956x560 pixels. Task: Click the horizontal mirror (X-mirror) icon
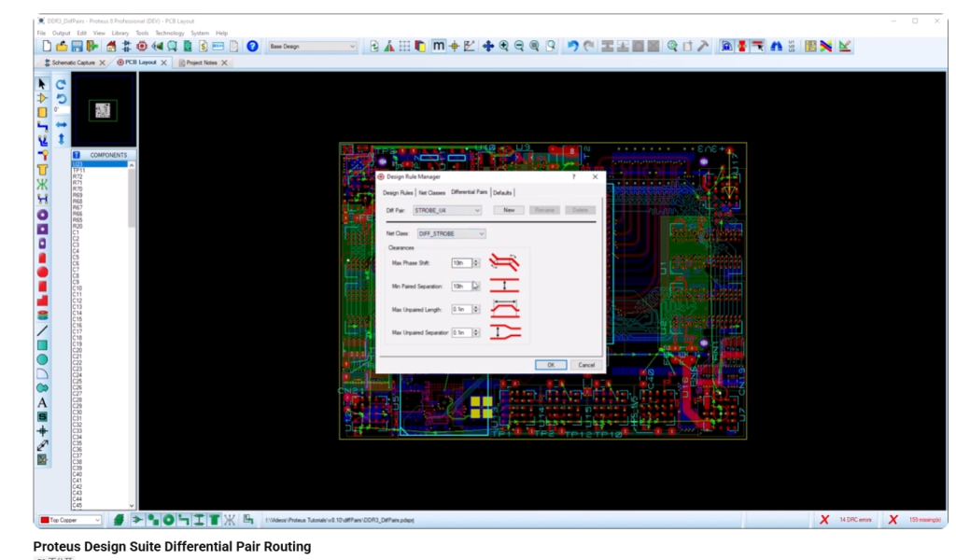point(61,125)
